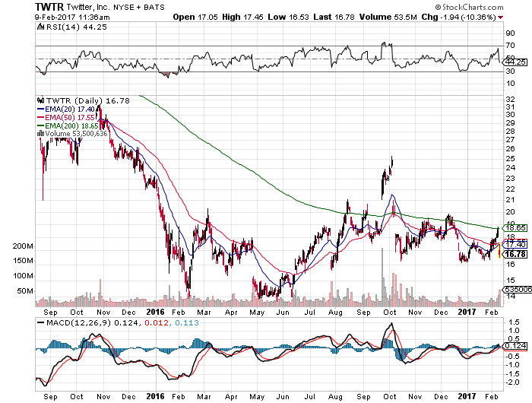The image size is (532, 403).
Task: Click the bold 16.78 last price tag
Action: 516,254
